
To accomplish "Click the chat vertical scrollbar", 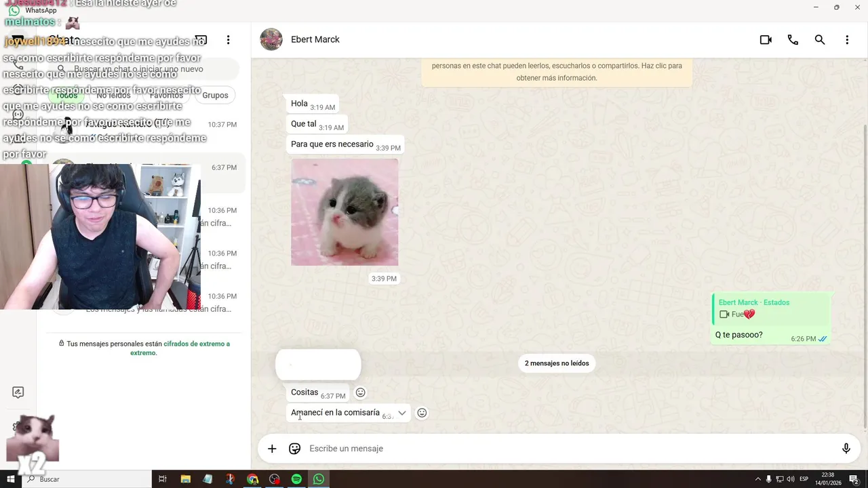I will coord(865,276).
